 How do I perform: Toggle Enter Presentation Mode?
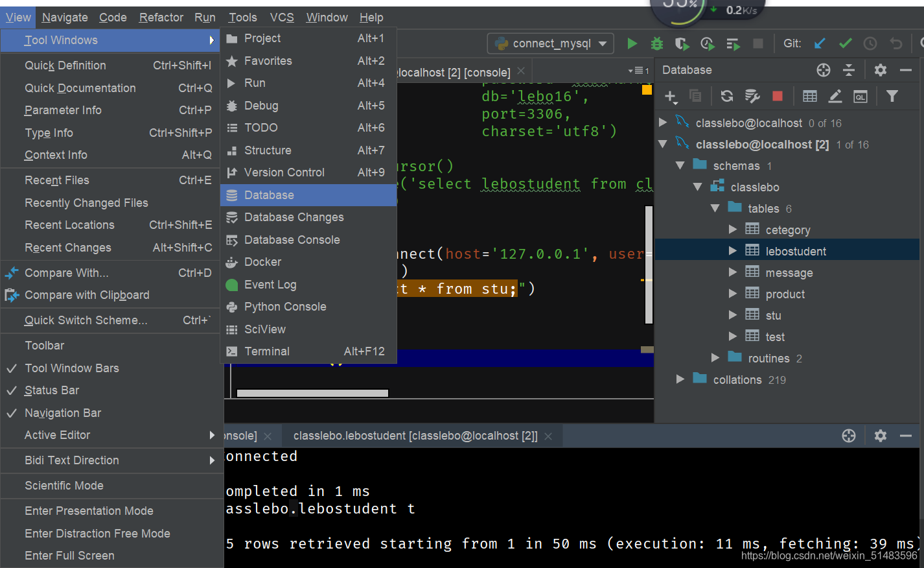click(x=111, y=511)
